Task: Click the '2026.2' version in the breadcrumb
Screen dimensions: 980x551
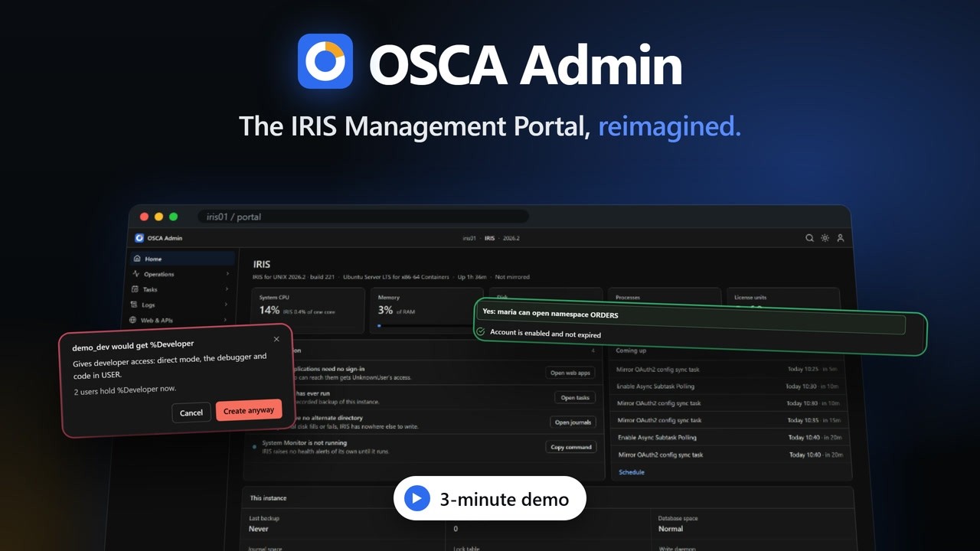Action: tap(511, 238)
